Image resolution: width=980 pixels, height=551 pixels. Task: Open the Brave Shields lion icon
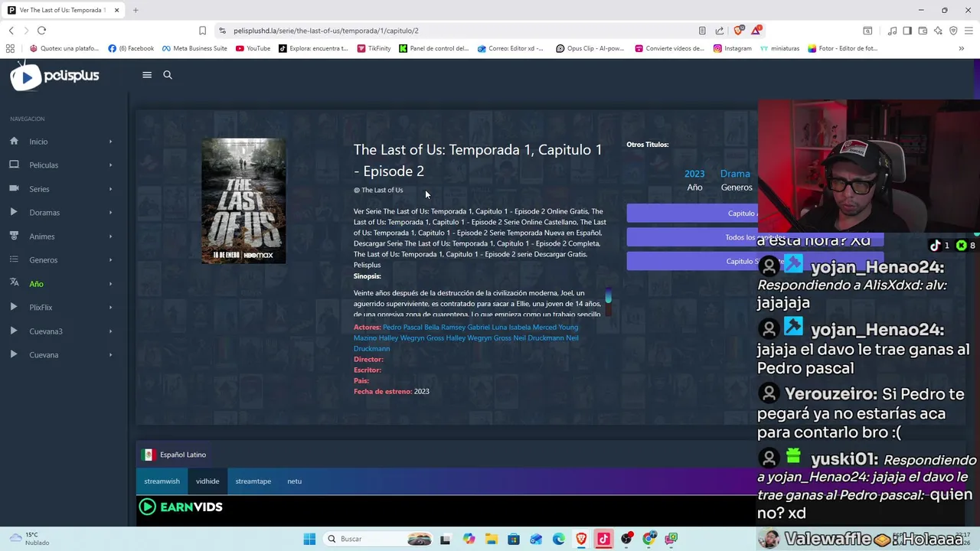pos(738,31)
